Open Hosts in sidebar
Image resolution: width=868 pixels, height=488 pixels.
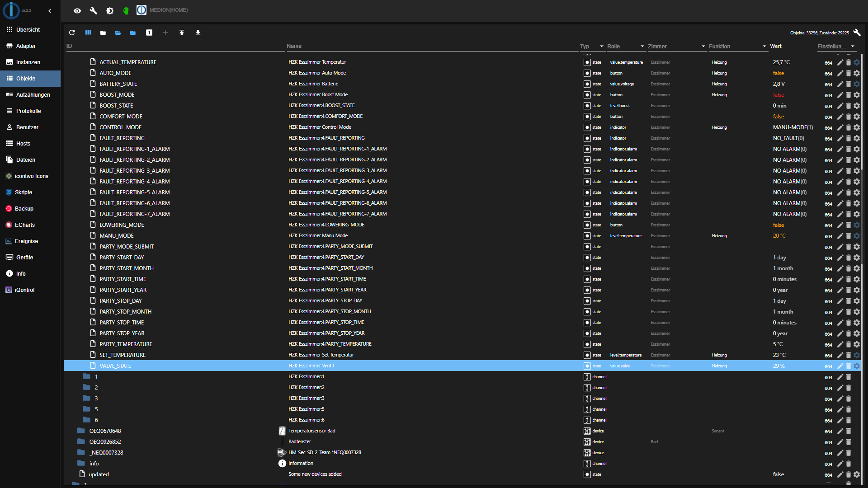pos(30,143)
